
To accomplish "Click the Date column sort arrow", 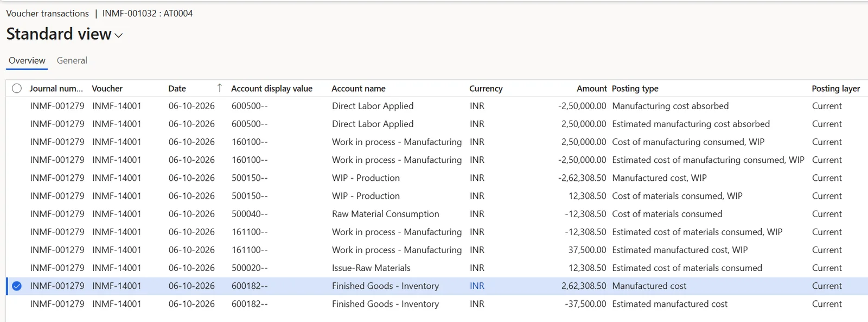I will (x=219, y=88).
